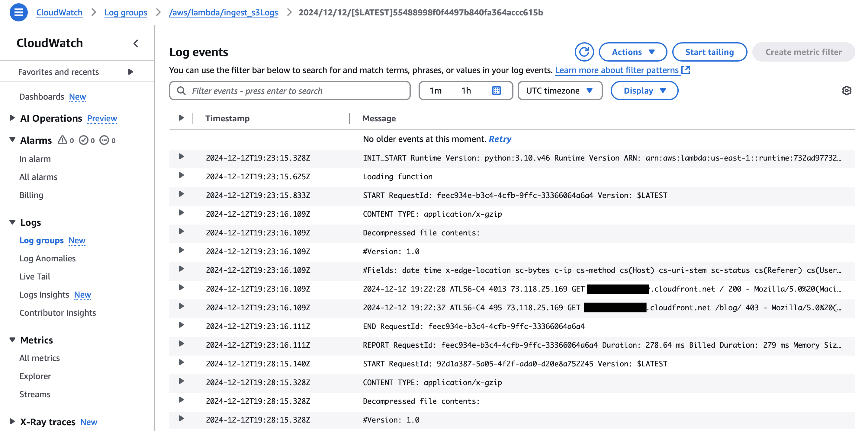The width and height of the screenshot is (868, 431).
Task: Expand the X-Ray traces section
Action: pos(12,421)
